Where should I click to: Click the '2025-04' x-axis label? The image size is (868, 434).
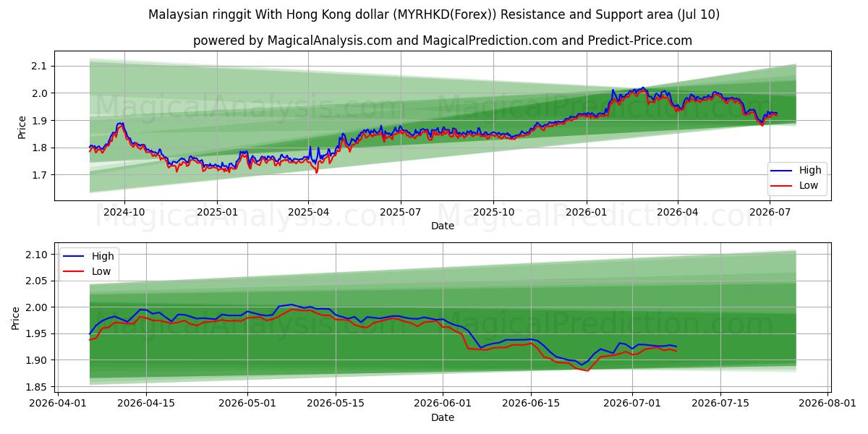[308, 213]
